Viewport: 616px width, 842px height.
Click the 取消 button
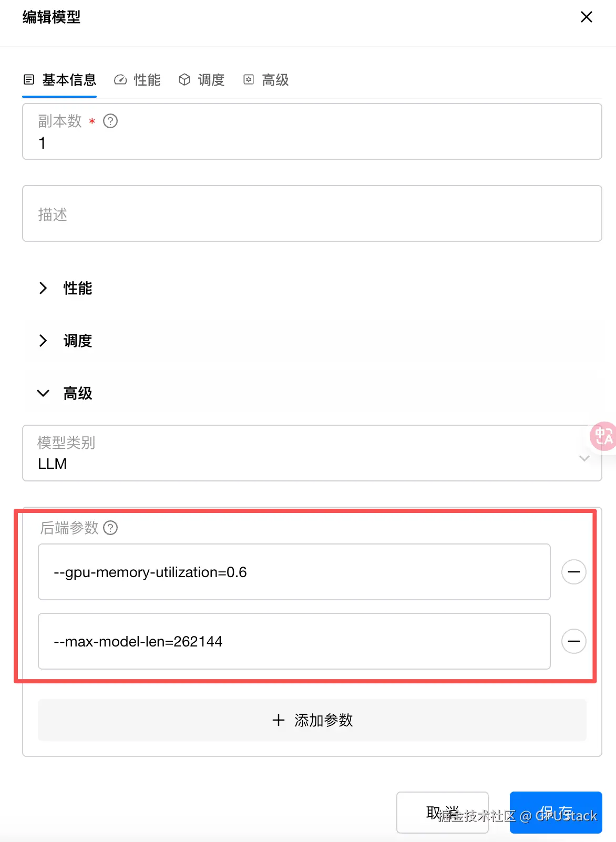pos(442,813)
